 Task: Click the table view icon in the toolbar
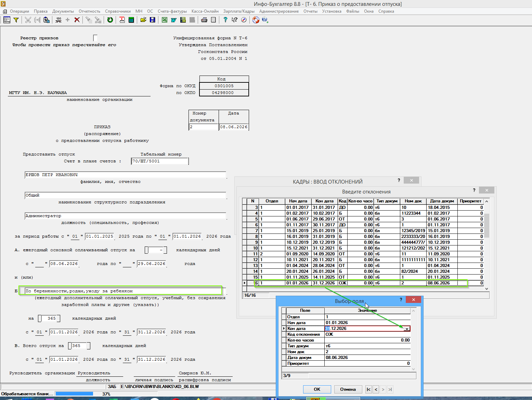tap(7, 20)
